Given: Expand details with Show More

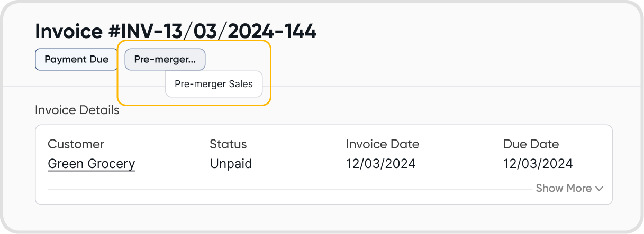Looking at the screenshot, I should point(564,188).
